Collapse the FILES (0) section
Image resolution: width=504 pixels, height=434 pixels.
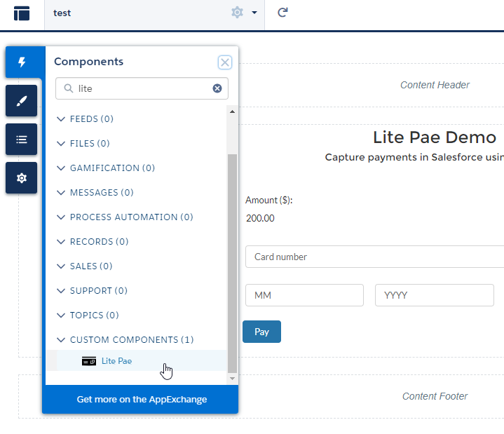click(83, 143)
